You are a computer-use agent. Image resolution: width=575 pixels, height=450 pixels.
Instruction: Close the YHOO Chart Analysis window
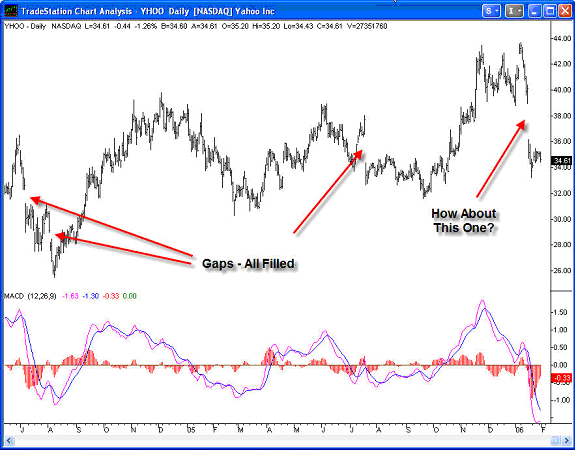(565, 11)
